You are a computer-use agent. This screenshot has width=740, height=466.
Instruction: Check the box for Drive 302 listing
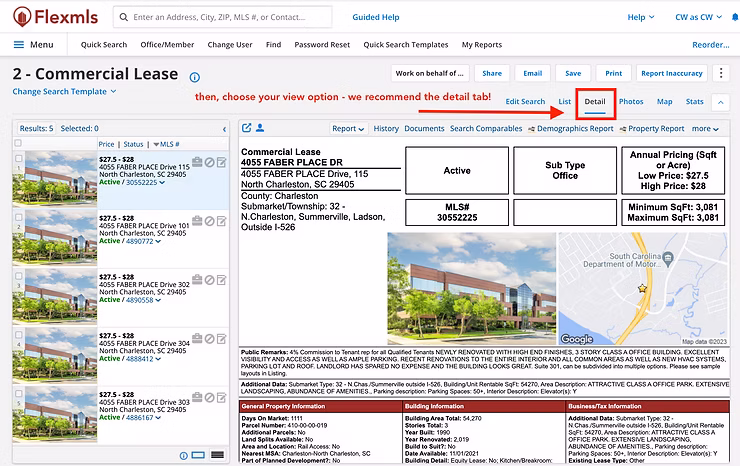[x=18, y=276]
